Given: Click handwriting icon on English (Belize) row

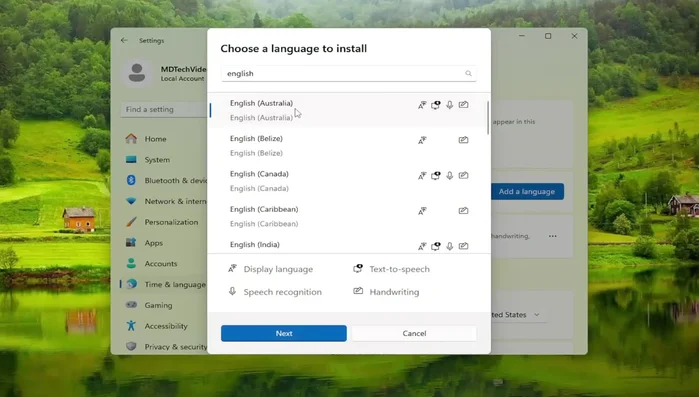Looking at the screenshot, I should click(x=464, y=140).
